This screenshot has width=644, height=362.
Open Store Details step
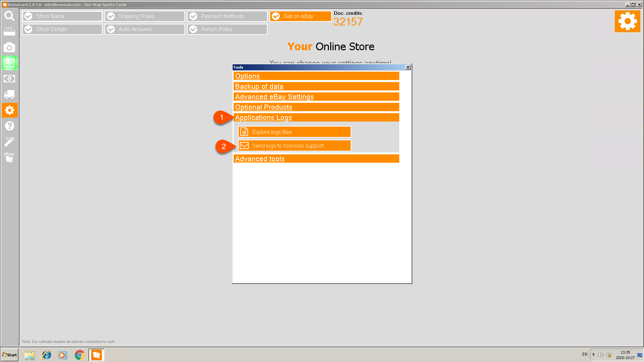pyautogui.click(x=62, y=29)
